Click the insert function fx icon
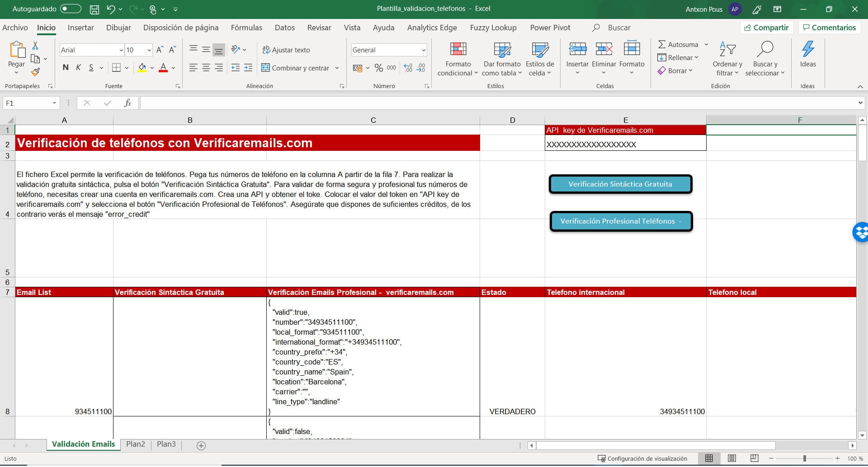This screenshot has height=467, width=868. click(127, 103)
